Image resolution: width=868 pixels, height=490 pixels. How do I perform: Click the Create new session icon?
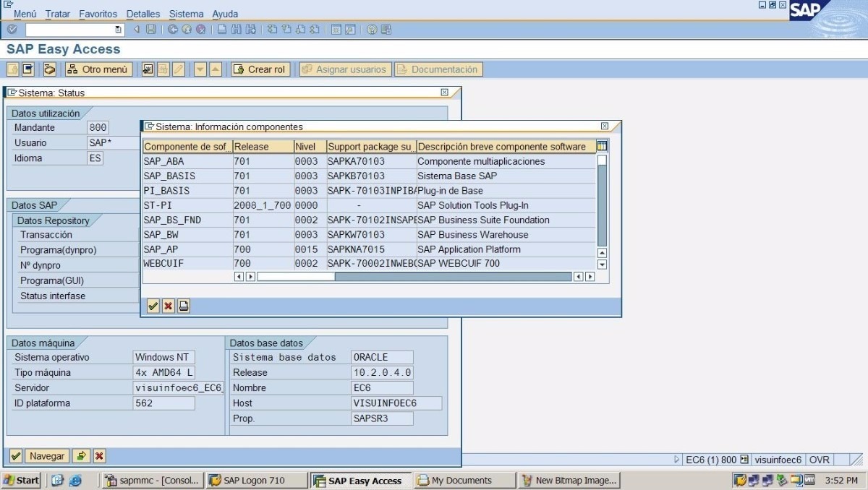click(336, 30)
